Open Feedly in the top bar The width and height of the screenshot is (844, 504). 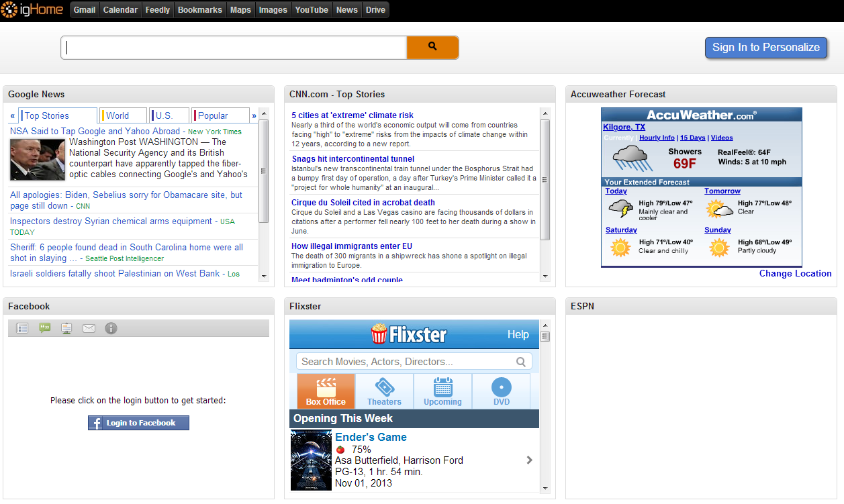point(158,10)
